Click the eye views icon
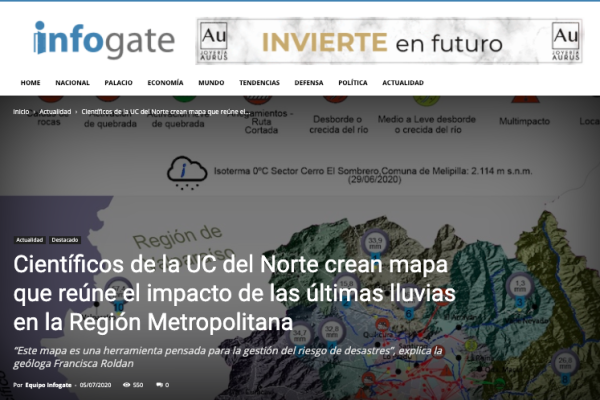The image size is (600, 400). point(126,385)
